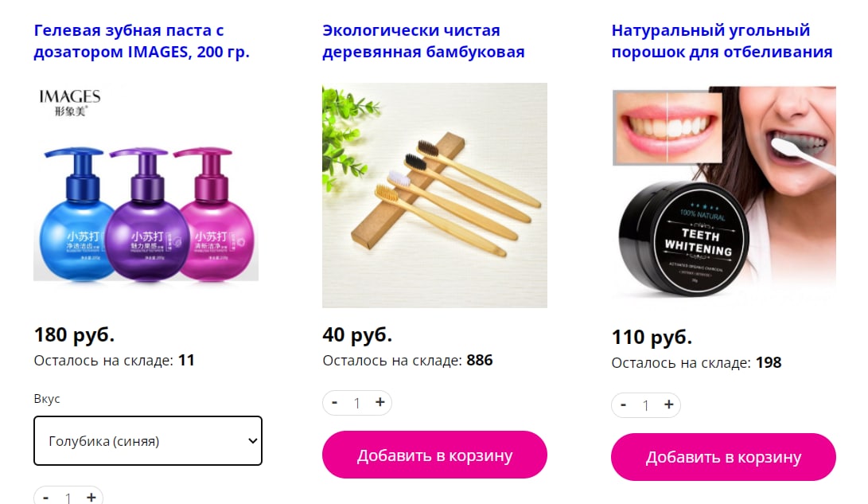Image resolution: width=868 pixels, height=504 pixels.
Task: Add charcoal powder to cart for 110 руб.
Action: [723, 457]
